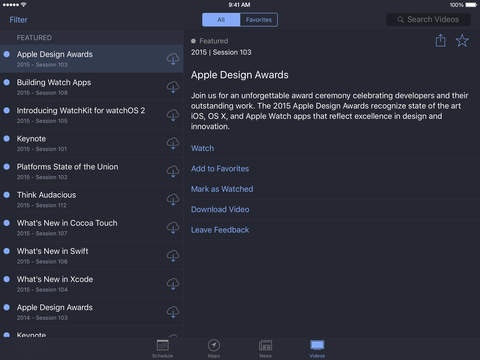Switch to the Favorites segment
Viewport: 480px width, 360px height.
click(259, 20)
